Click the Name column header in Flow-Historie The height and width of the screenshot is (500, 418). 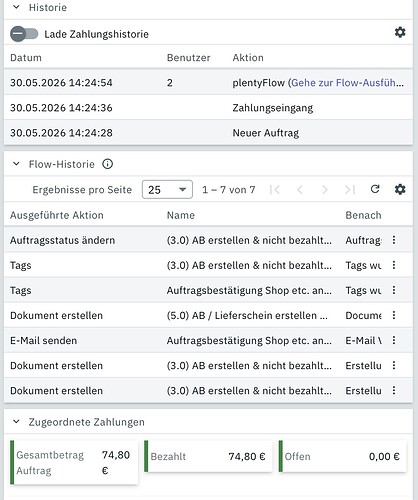point(181,215)
